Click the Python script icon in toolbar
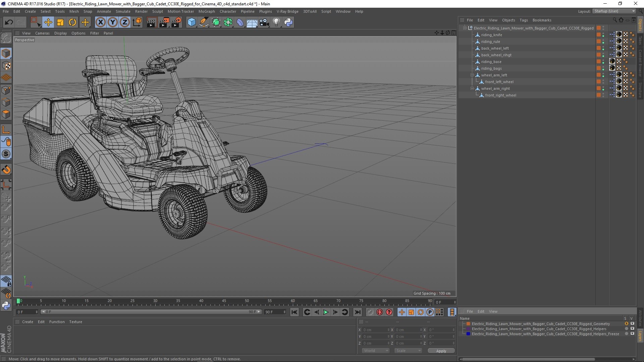 pos(288,22)
